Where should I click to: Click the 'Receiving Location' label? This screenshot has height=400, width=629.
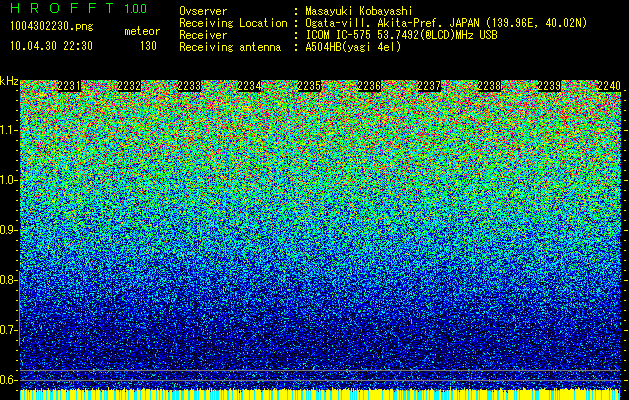click(x=233, y=23)
